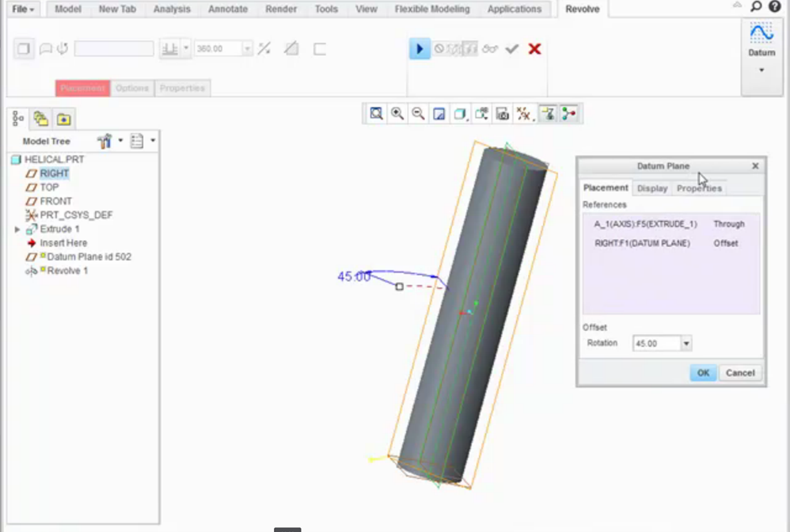
Task: Click the blue Resume play button
Action: tap(420, 49)
